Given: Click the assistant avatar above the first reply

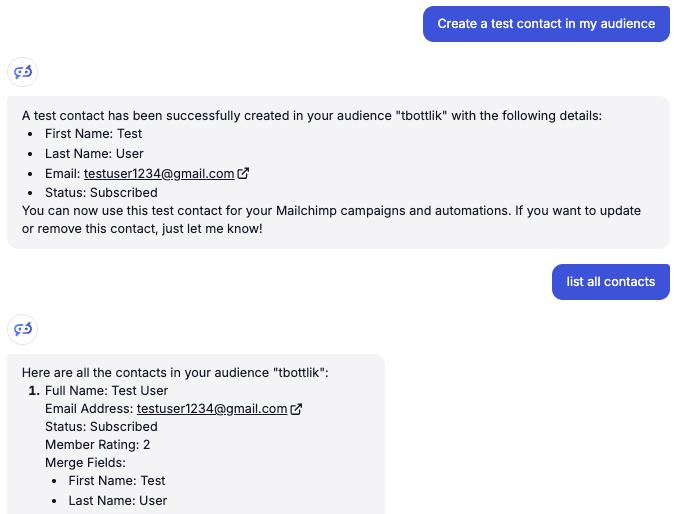Looking at the screenshot, I should 22,71.
